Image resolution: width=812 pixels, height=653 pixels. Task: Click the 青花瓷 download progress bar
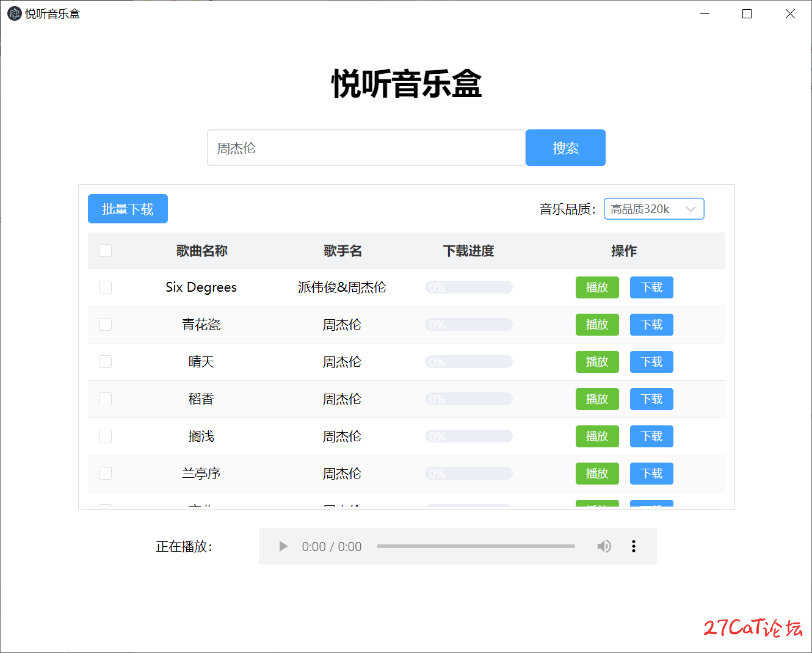coord(469,325)
